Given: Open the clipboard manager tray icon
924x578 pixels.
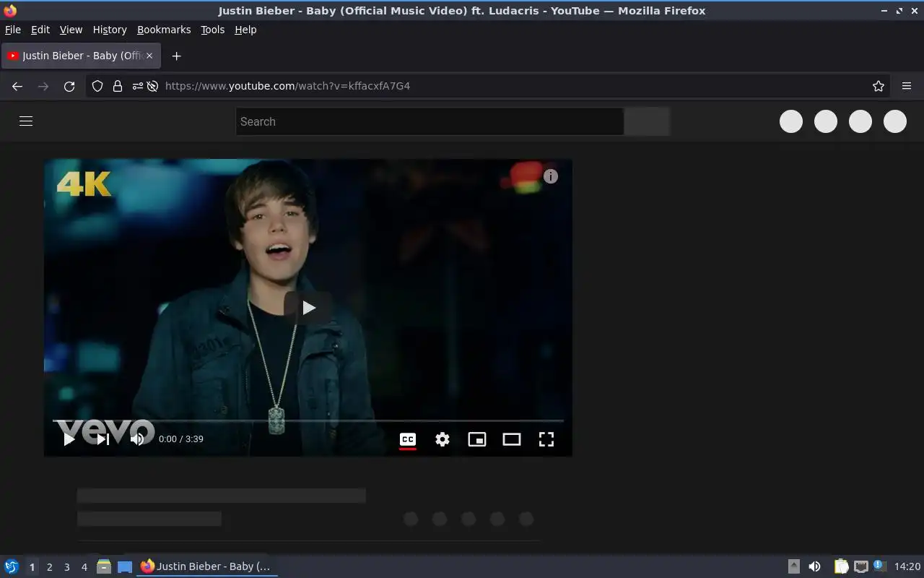Looking at the screenshot, I should (841, 566).
